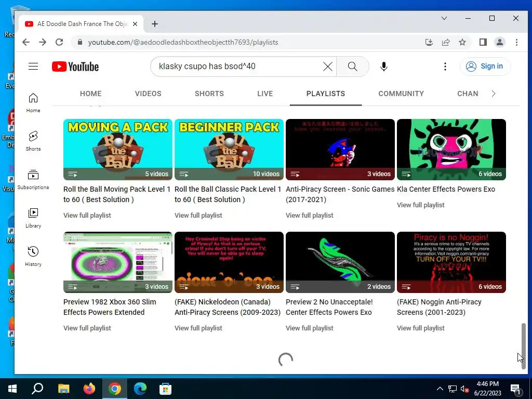Open History in the sidebar
The image size is (532, 399).
pyautogui.click(x=33, y=257)
